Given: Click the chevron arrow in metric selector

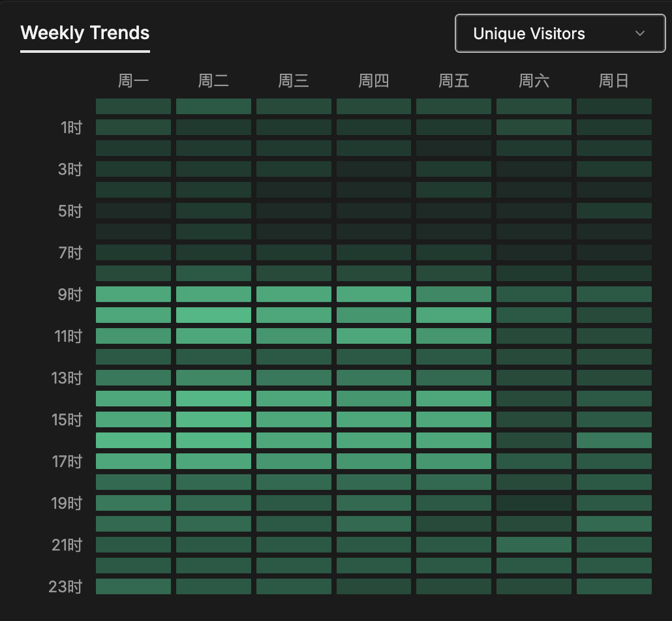Looking at the screenshot, I should pos(639,33).
